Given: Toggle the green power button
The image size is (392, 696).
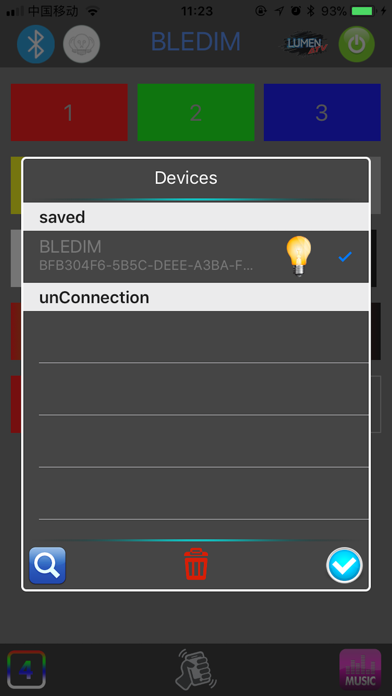Looking at the screenshot, I should point(356,44).
